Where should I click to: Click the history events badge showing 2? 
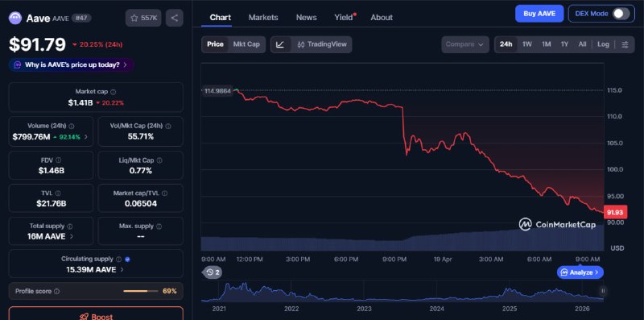coord(213,272)
